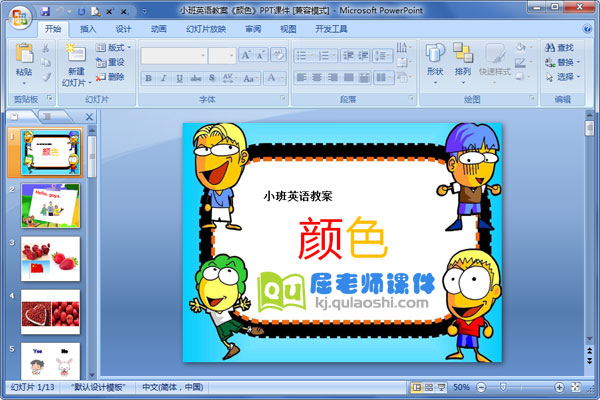This screenshot has width=600, height=400.
Task: Toggle strikethrough formatting
Action: pyautogui.click(x=196, y=78)
